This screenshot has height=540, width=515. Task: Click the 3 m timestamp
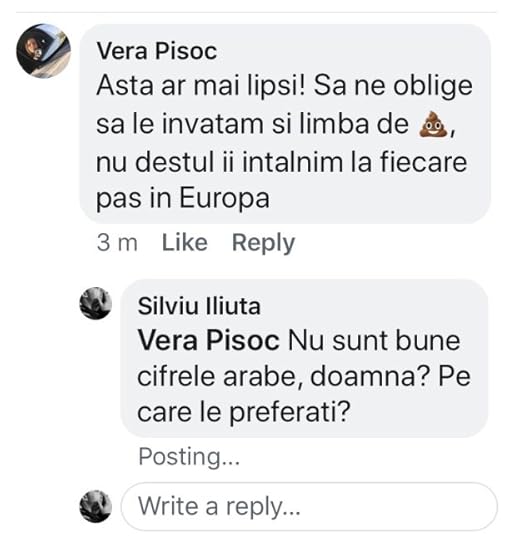pyautogui.click(x=117, y=242)
